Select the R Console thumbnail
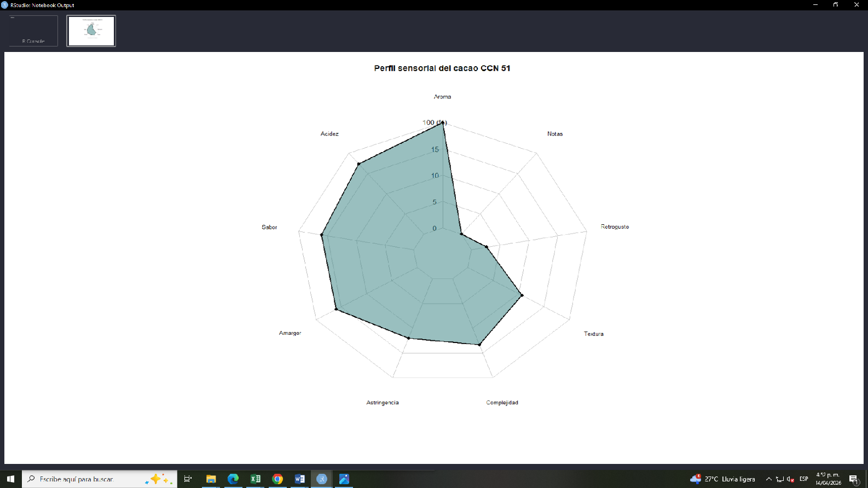This screenshot has height=488, width=868. pos(33,31)
